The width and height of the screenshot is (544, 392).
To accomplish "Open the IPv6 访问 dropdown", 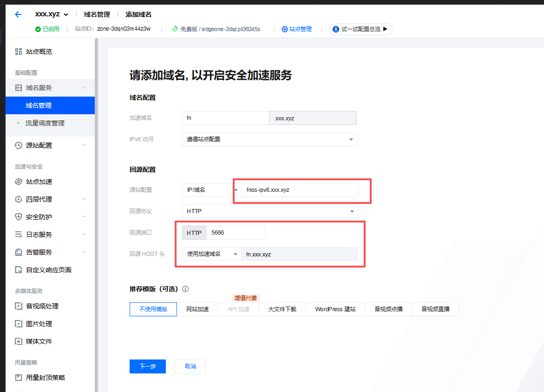I will pyautogui.click(x=269, y=139).
